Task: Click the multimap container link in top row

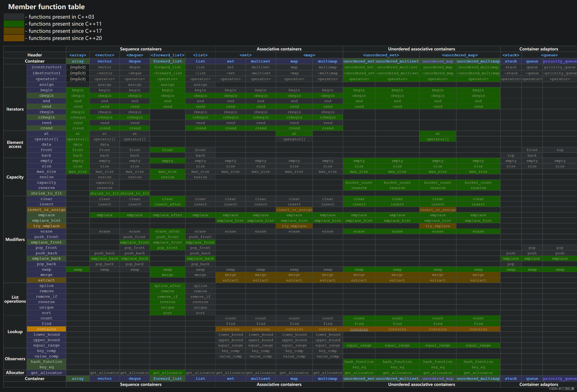Action: (327, 61)
